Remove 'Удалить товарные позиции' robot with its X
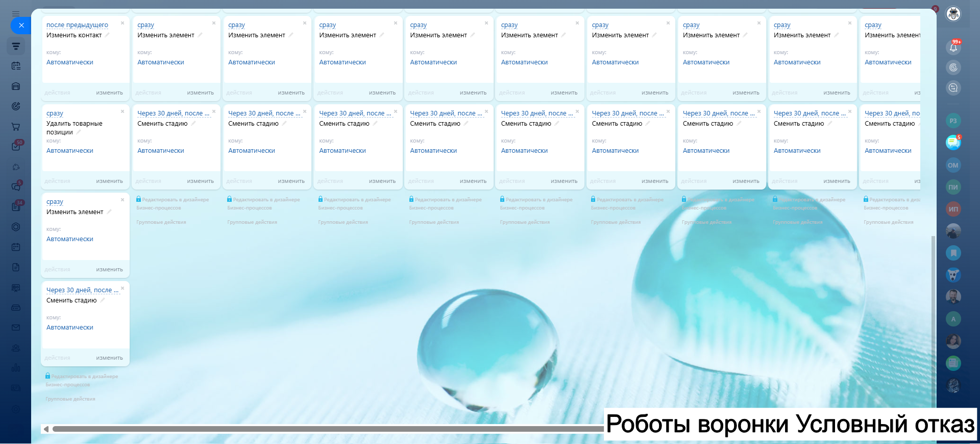Viewport: 980px width, 444px height. tap(122, 111)
